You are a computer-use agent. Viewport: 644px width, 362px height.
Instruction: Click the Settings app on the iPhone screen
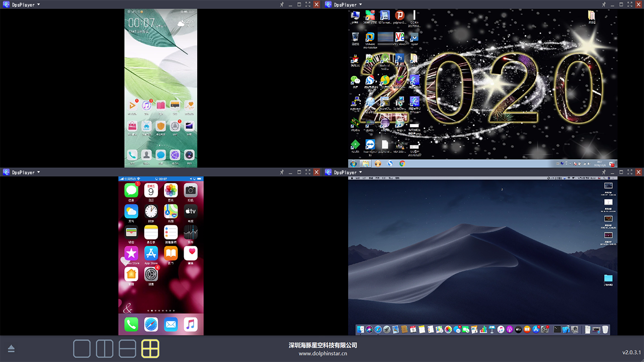[151, 274]
